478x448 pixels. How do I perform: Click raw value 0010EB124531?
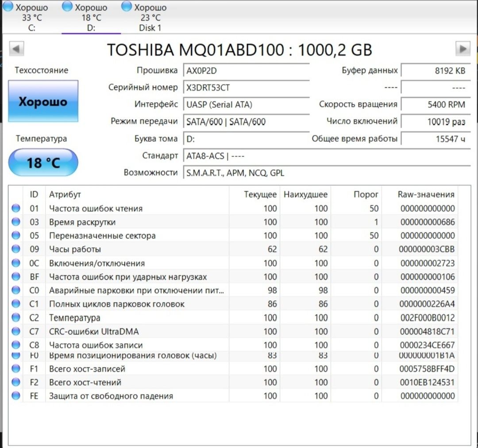(427, 382)
